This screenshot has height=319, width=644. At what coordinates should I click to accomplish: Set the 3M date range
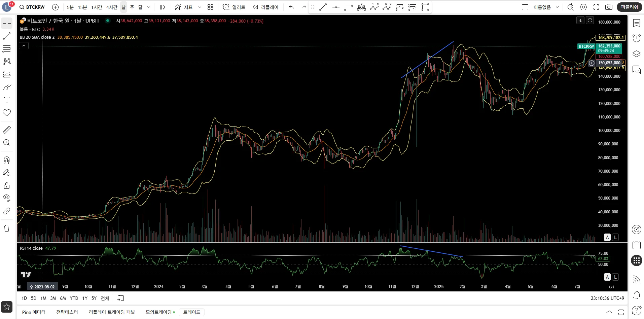(x=53, y=298)
